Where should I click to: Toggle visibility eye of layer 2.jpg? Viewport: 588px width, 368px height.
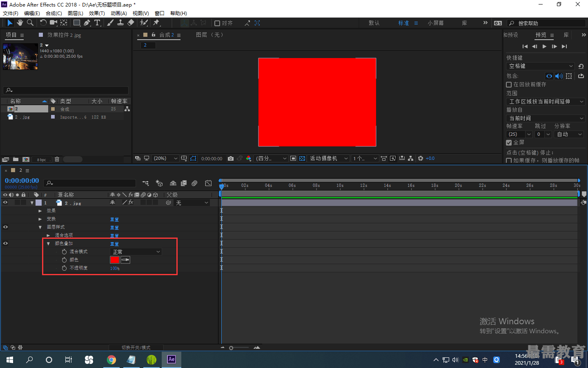[5, 202]
